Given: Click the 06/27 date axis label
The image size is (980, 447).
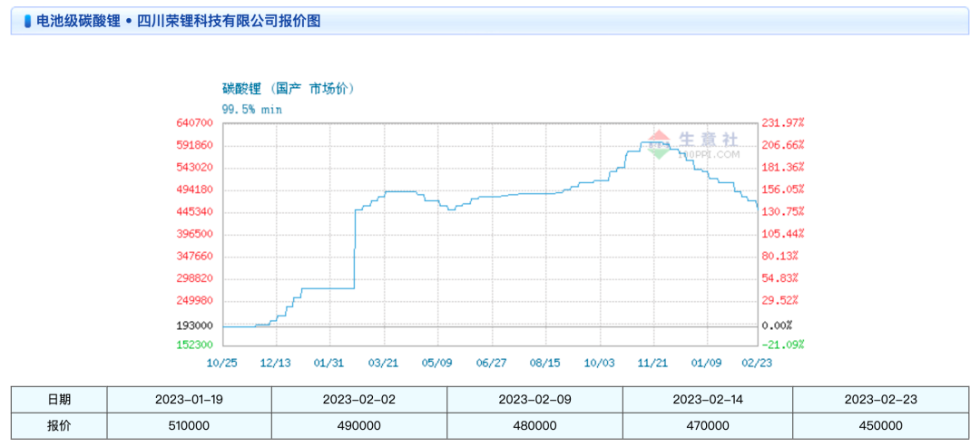Looking at the screenshot, I should point(492,363).
